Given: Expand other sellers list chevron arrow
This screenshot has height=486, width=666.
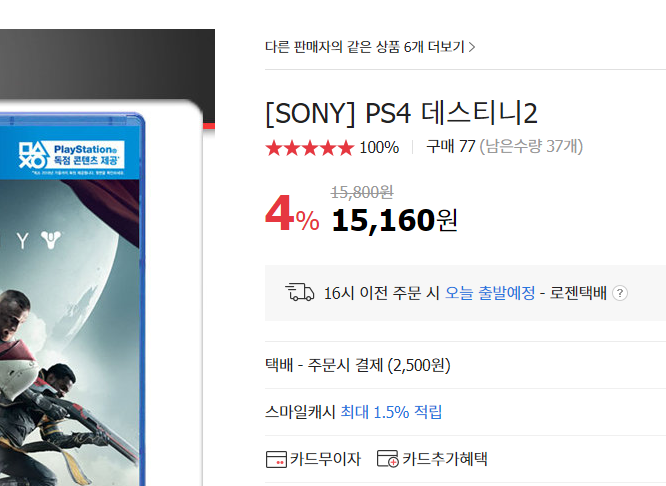Looking at the screenshot, I should coord(472,47).
